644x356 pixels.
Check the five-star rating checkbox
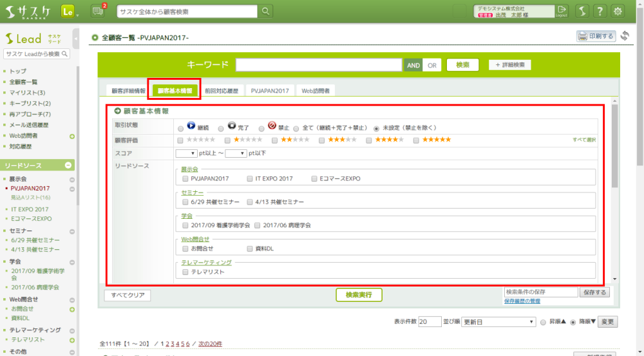[416, 140]
